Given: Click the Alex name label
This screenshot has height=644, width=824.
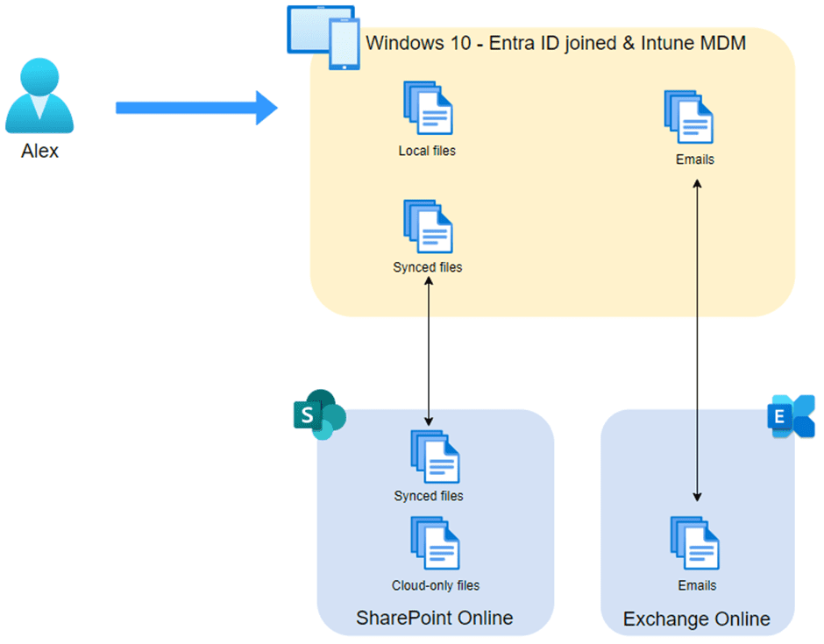Looking at the screenshot, I should [39, 152].
